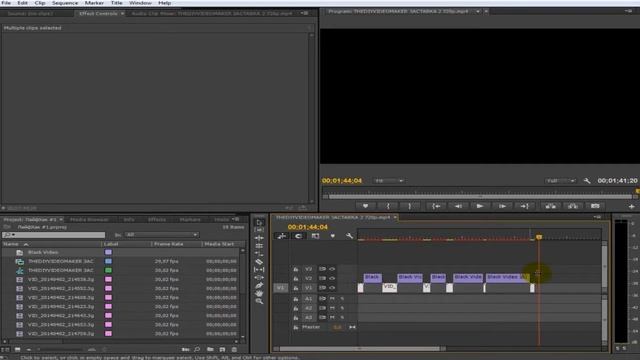Open the Sequence menu
The image size is (640, 360).
tap(65, 3)
